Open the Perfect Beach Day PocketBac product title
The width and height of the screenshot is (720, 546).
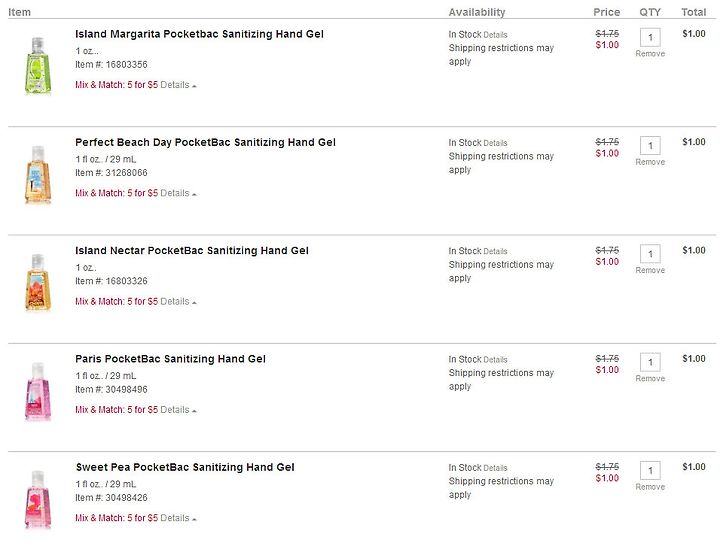coord(205,142)
